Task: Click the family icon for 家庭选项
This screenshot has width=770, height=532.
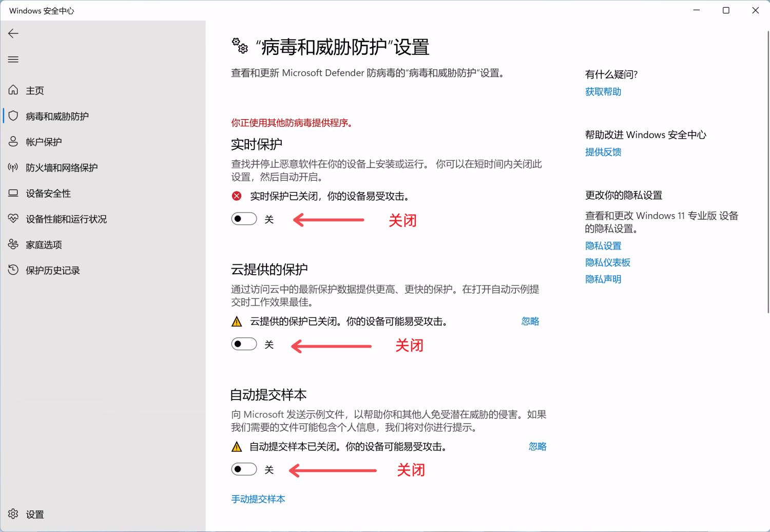Action: point(13,244)
